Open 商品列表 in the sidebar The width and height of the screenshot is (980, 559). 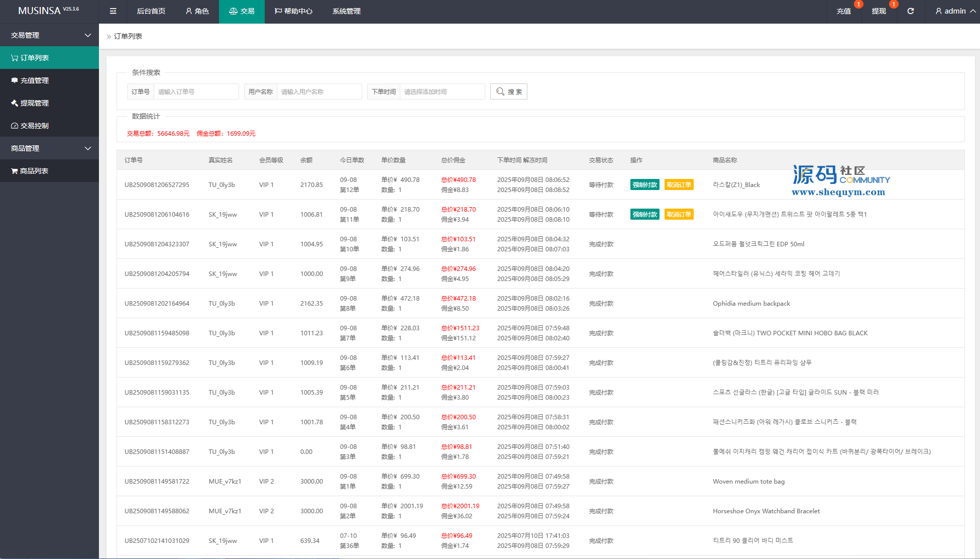34,171
